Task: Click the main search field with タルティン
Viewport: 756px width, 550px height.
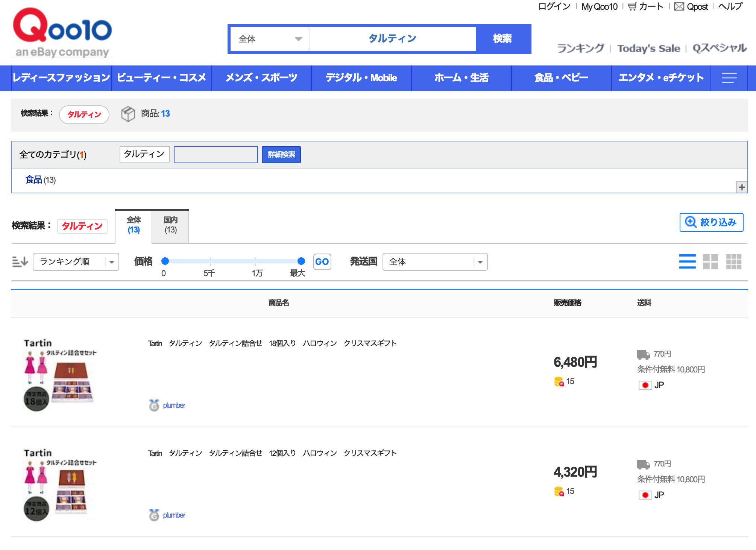Action: coord(393,39)
